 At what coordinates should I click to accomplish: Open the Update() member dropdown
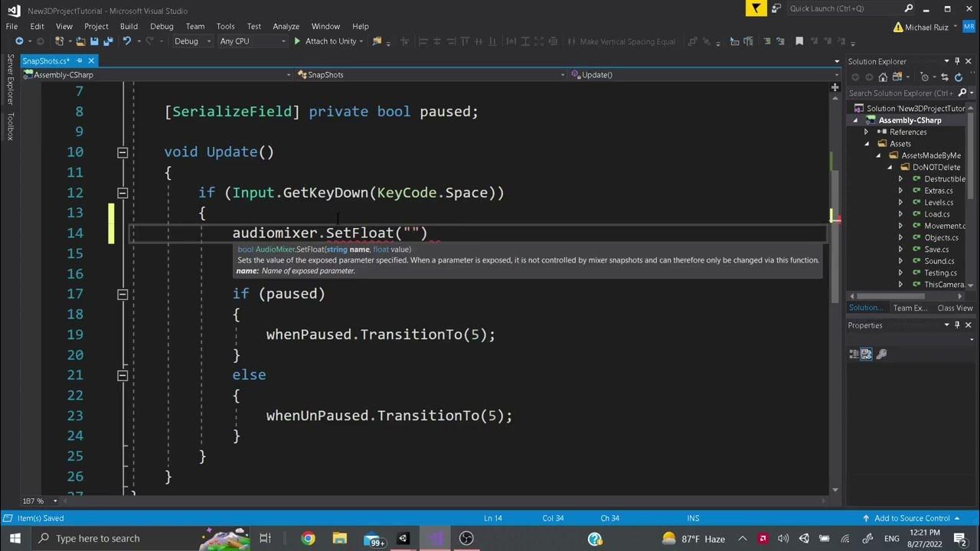point(704,75)
